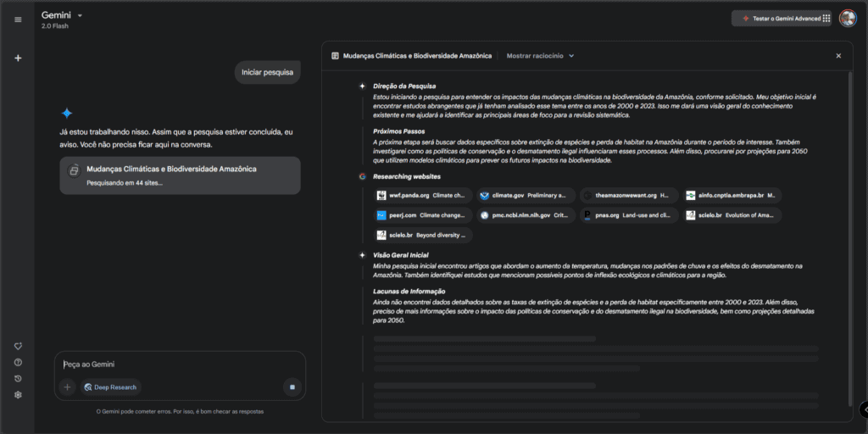Screen dimensions: 868x434
Task: Click the add attachment plus button
Action: [x=67, y=387]
